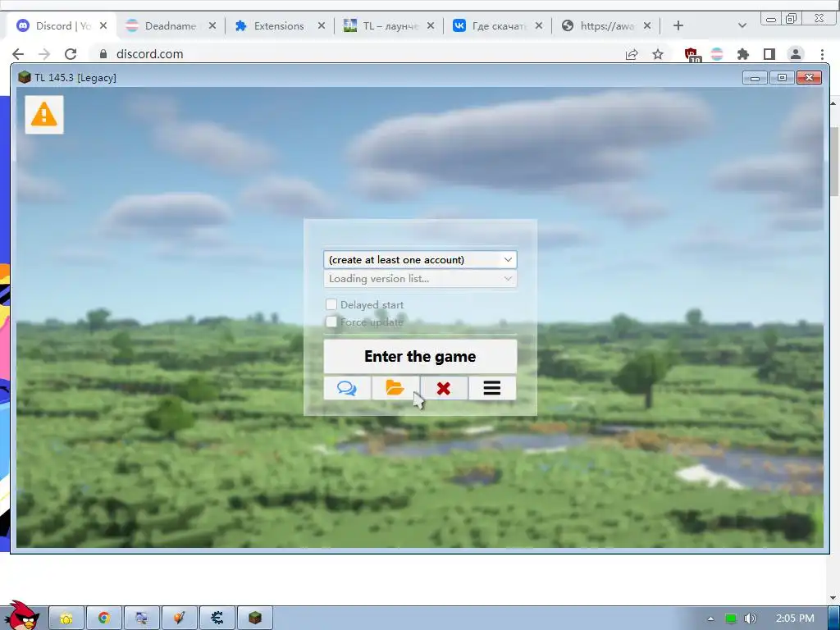Bookmark this page with the star icon
This screenshot has width=840, height=630.
click(658, 54)
